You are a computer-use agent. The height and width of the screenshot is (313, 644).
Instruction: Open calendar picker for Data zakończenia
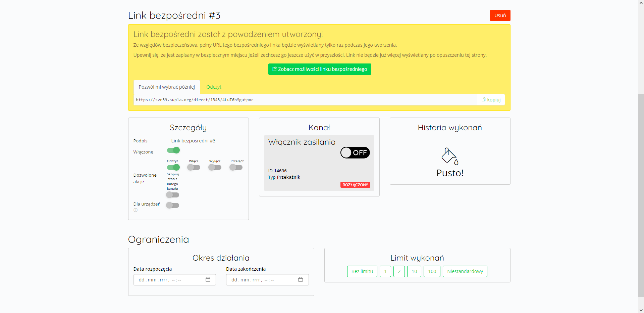click(x=301, y=280)
